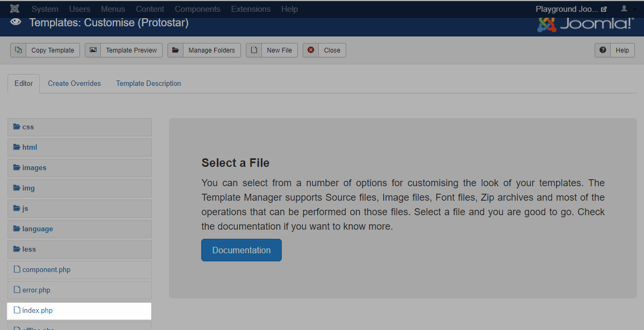Click the Joomla logo icon in top menu

click(15, 9)
